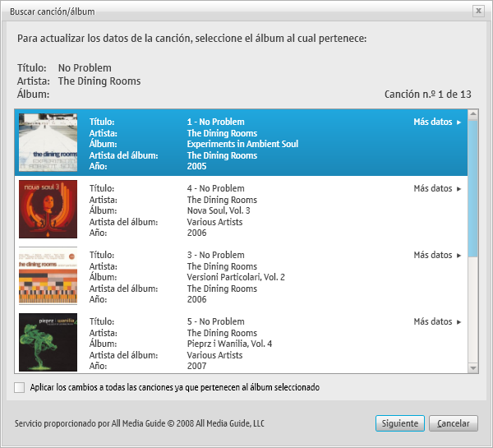
Task: Enable applying changes to all songs checkbox
Action: tap(20, 387)
